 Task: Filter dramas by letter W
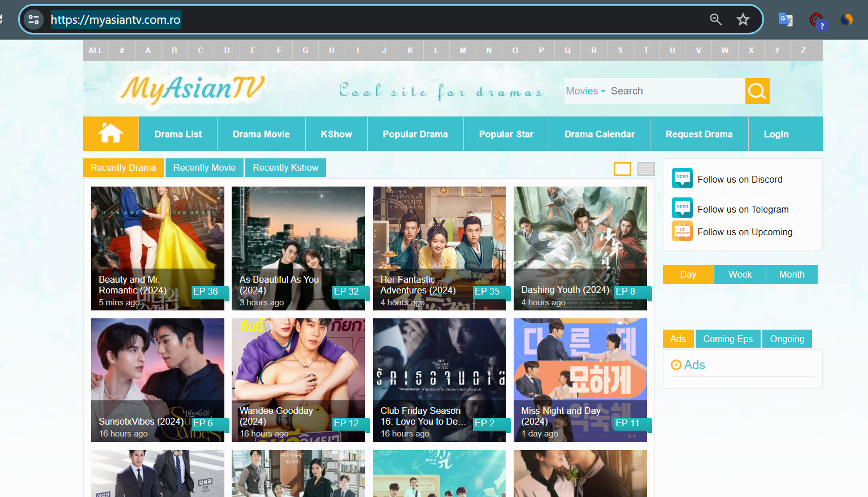click(725, 50)
